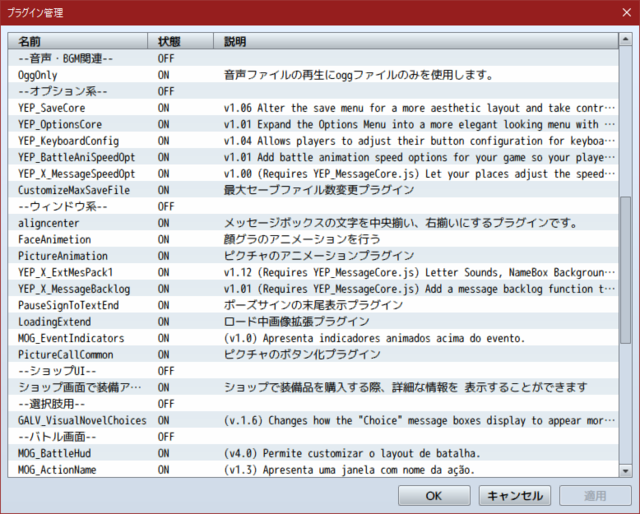Select the YEP_X_MessageBacklog plugin

(x=313, y=289)
